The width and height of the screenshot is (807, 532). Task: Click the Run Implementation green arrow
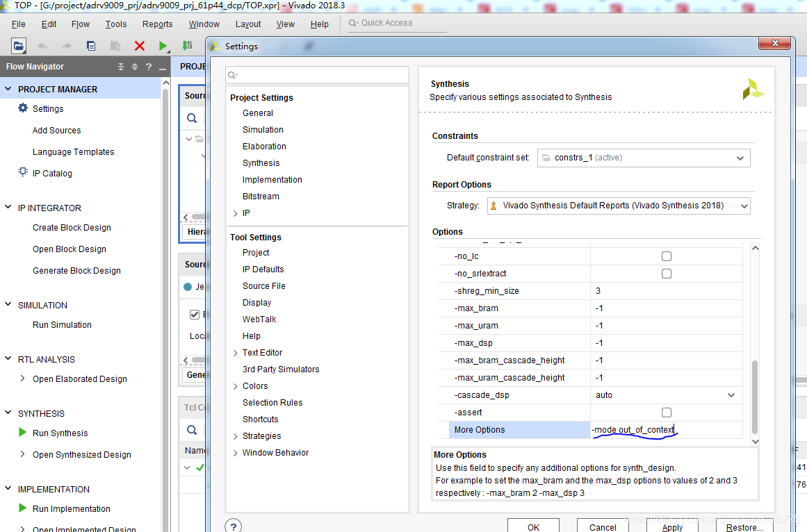(x=23, y=508)
